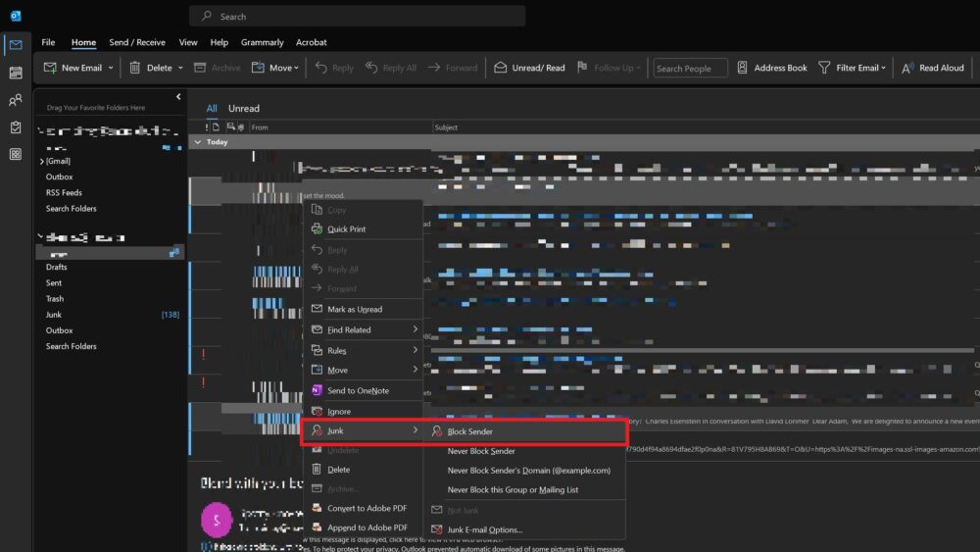Open the Junk folder in sidebar
This screenshot has height=552, width=980.
point(54,315)
